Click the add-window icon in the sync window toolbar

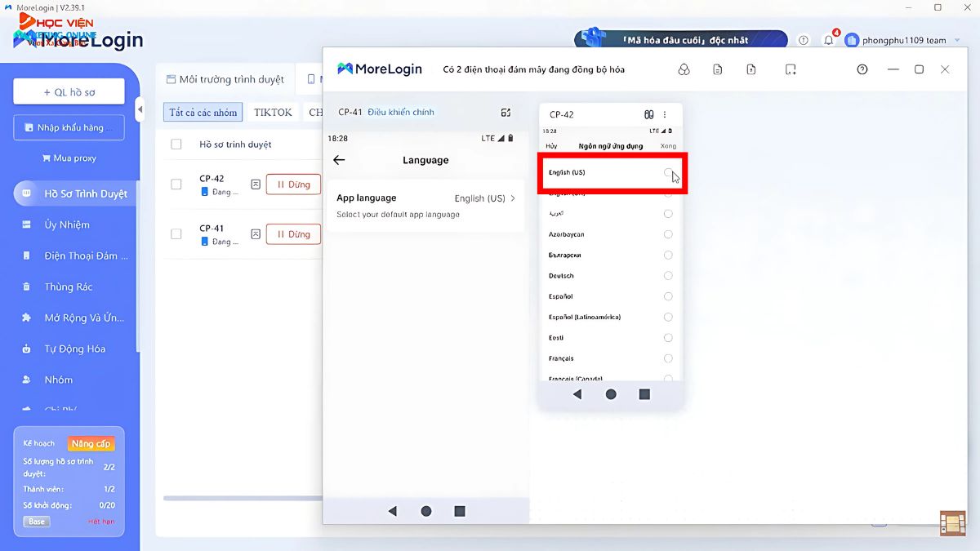pos(791,69)
